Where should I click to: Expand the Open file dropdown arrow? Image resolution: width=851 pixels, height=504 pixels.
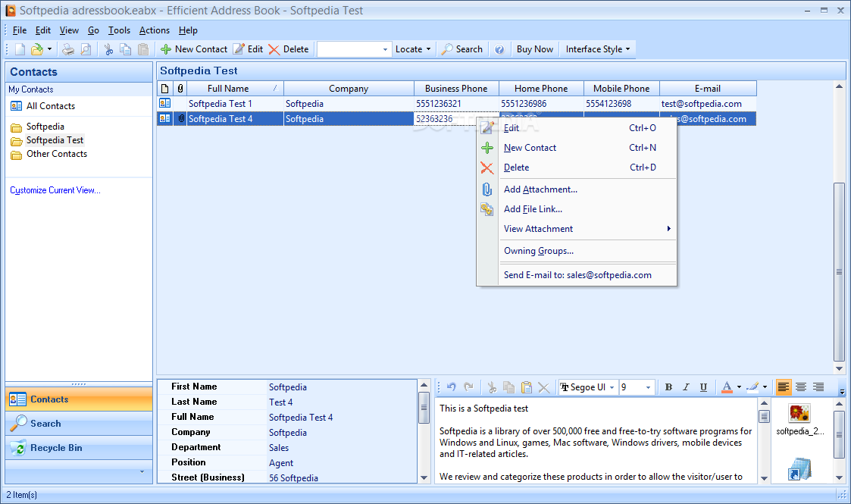coord(49,49)
